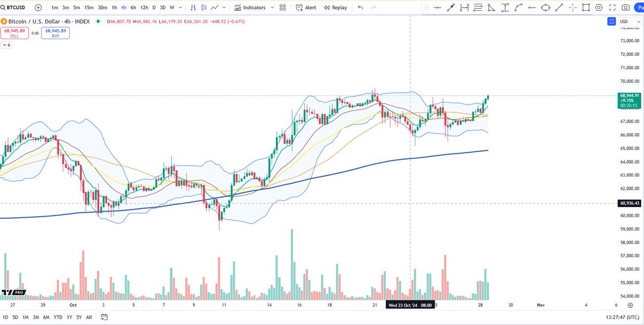Switch to the 3m timeframe

point(65,8)
